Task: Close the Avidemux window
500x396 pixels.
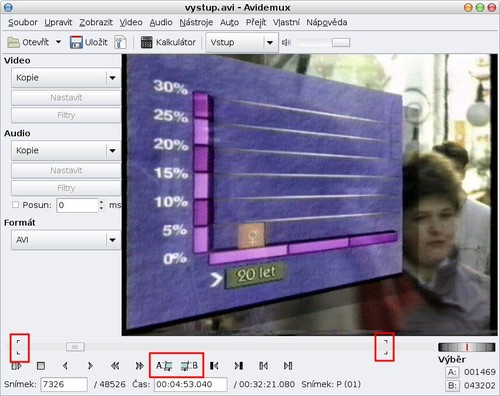Action: click(x=492, y=8)
